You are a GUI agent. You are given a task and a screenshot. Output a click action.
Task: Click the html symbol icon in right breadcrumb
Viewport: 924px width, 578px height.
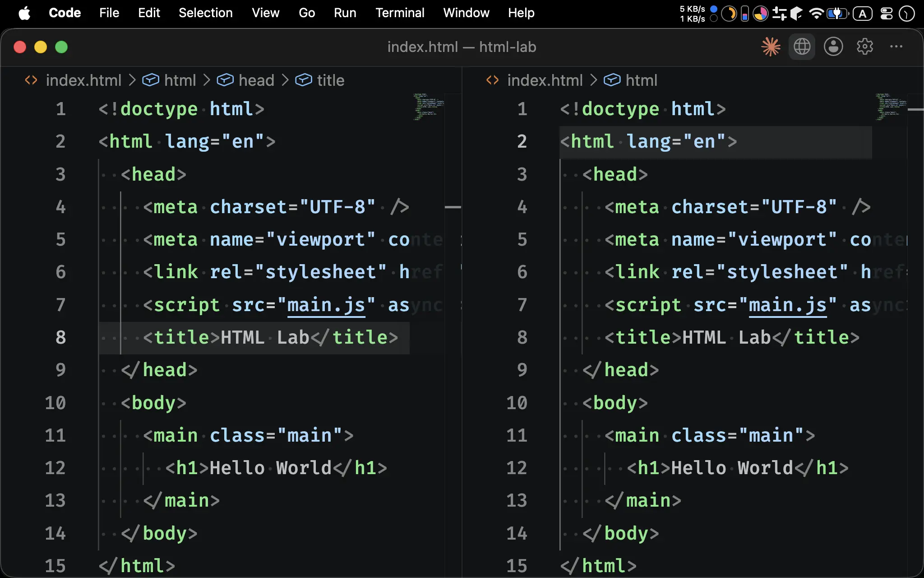pos(612,80)
